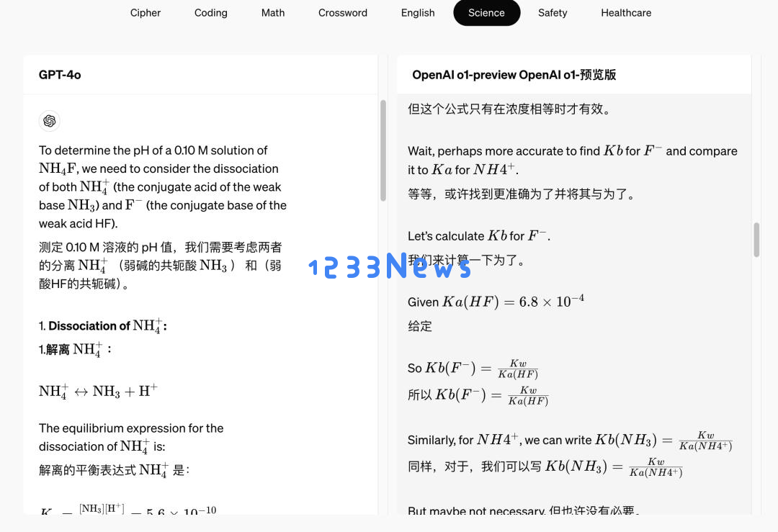
Task: Click the GPT-4o panel heading
Action: click(x=60, y=75)
